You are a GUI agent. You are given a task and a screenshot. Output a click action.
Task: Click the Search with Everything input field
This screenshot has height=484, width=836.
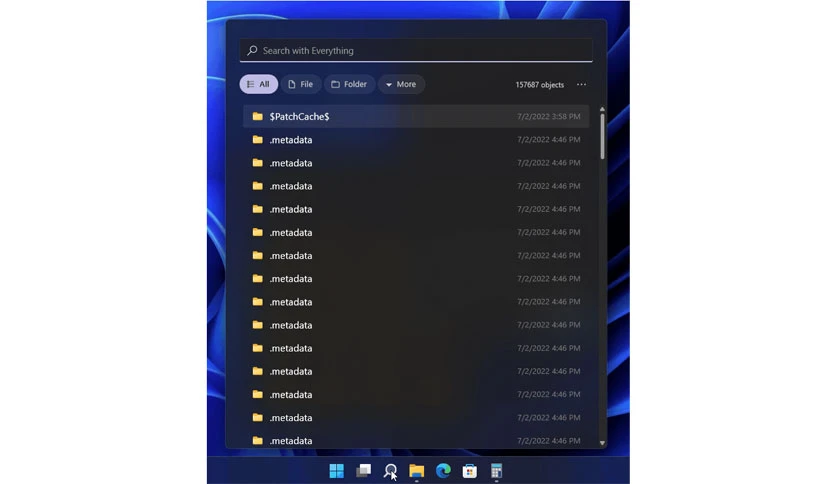click(416, 50)
